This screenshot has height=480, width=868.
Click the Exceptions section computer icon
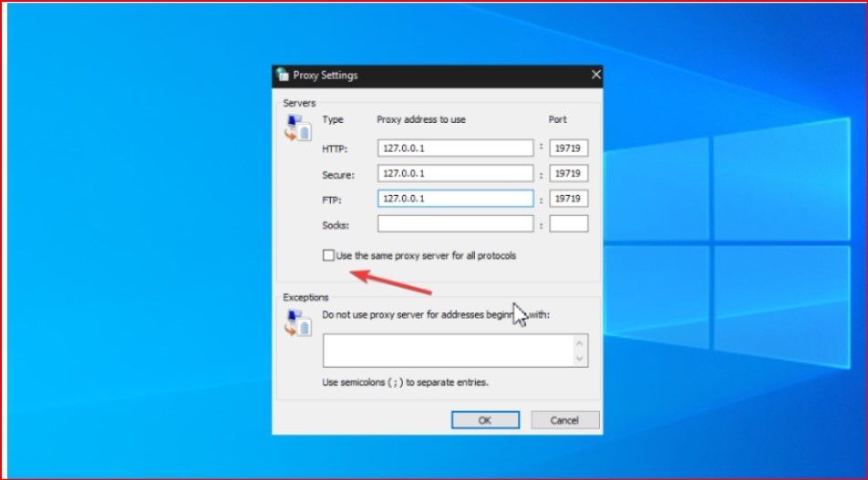[298, 323]
